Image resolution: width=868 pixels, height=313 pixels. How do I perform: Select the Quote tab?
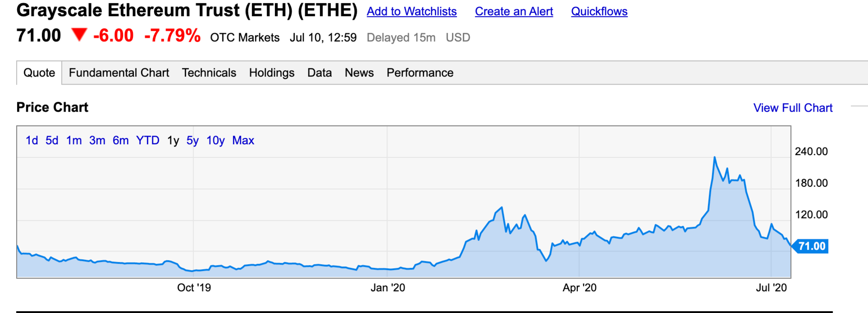[x=39, y=73]
